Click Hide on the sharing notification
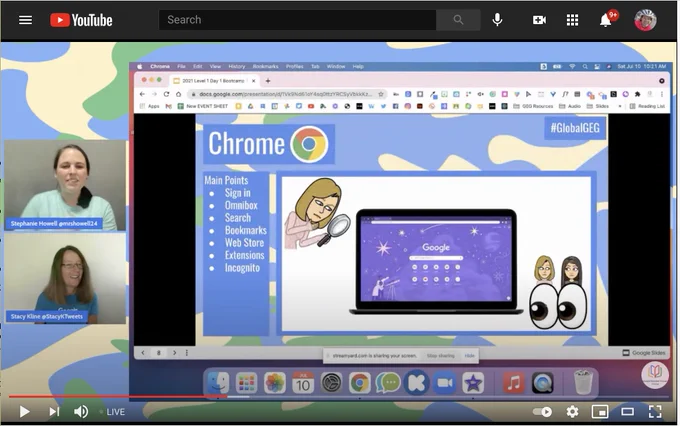Screen dimensions: 680x426 [470, 356]
